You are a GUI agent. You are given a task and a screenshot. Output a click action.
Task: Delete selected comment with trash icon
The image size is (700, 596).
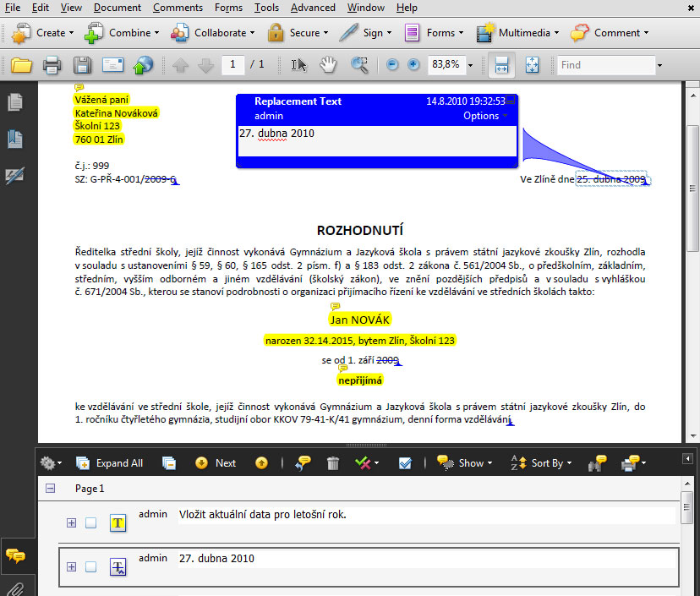pyautogui.click(x=333, y=463)
